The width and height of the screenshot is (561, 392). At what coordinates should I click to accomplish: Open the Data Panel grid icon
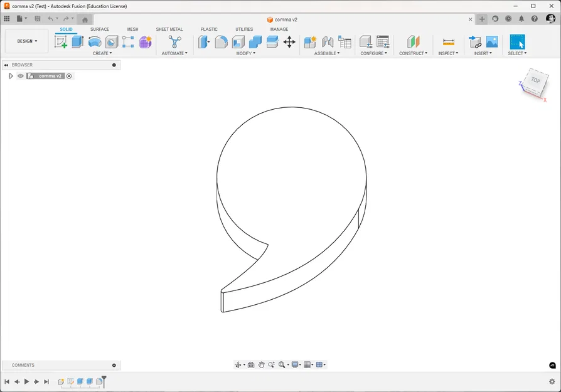pyautogui.click(x=7, y=19)
